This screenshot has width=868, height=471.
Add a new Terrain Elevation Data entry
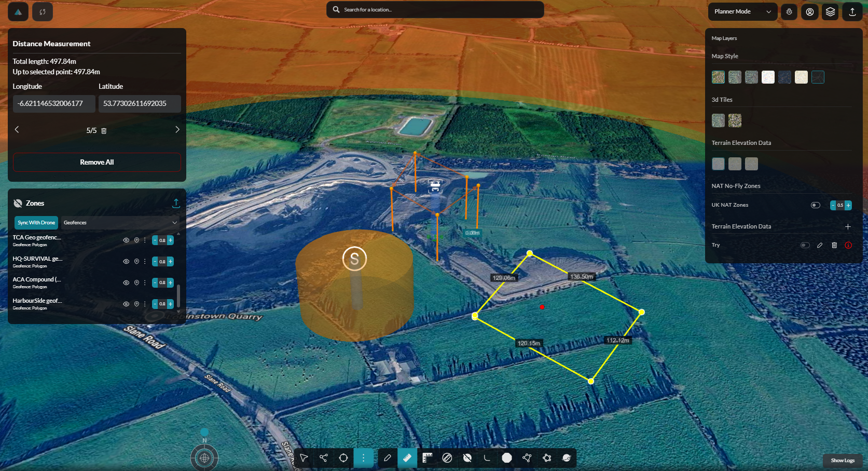[x=848, y=226]
